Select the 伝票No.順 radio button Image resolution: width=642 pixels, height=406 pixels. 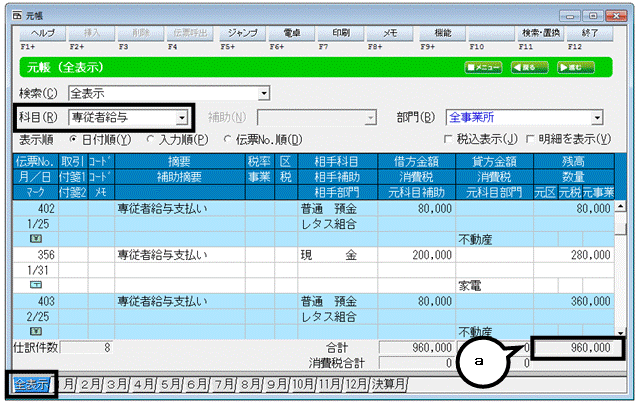(x=227, y=140)
